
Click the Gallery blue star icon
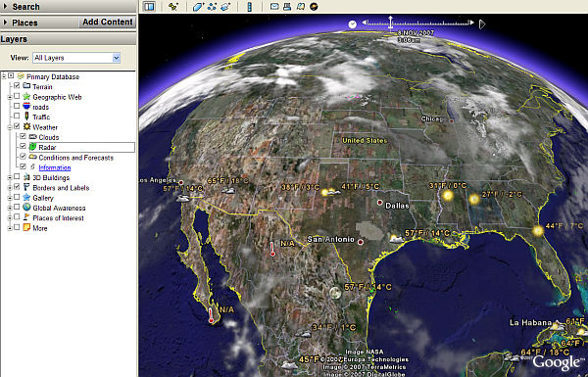click(26, 197)
